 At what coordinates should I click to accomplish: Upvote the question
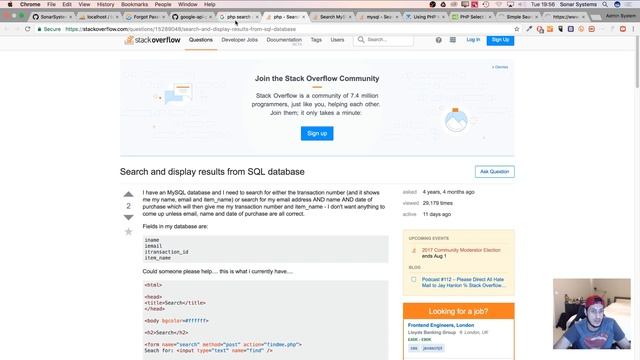pyautogui.click(x=128, y=194)
